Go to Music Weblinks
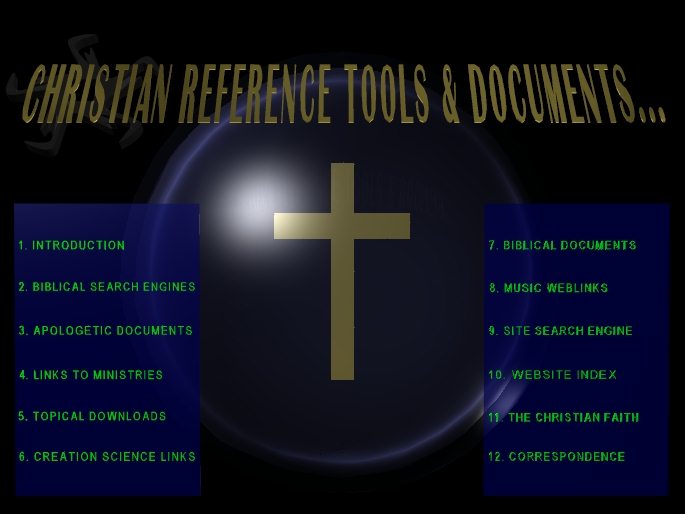 (548, 288)
